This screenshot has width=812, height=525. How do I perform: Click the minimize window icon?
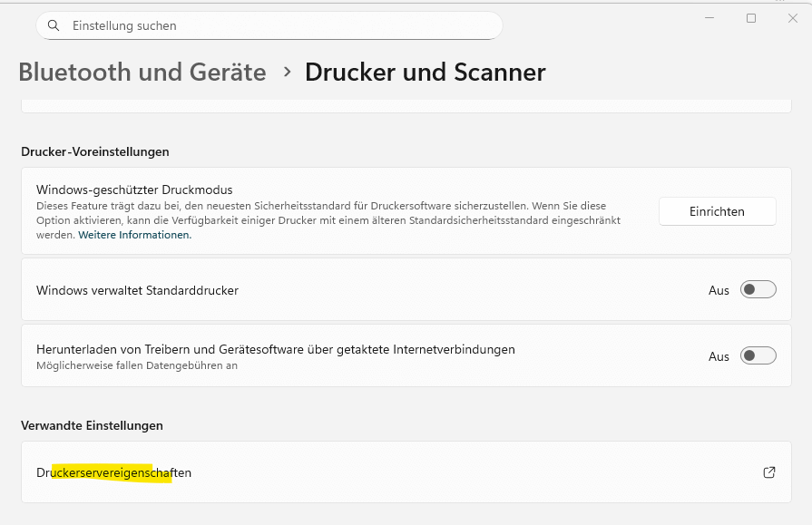(709, 17)
